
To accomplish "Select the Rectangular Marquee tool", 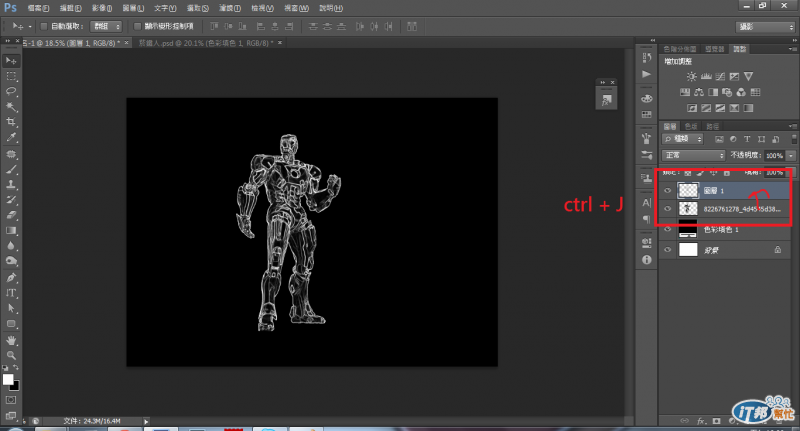I will [x=12, y=76].
